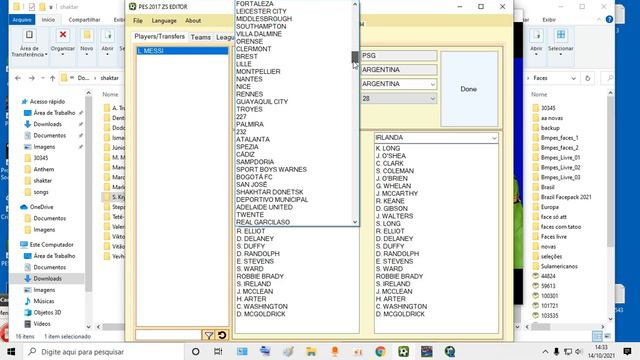The image size is (640, 360).
Task: Open the Sulamericanos folder in Faces window
Action: (x=559, y=266)
